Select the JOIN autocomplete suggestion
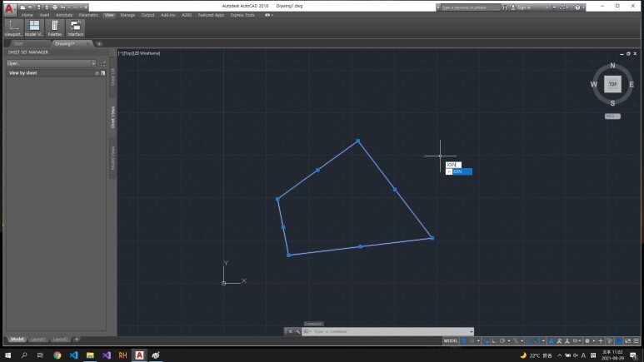The width and height of the screenshot is (644, 362). coord(459,171)
